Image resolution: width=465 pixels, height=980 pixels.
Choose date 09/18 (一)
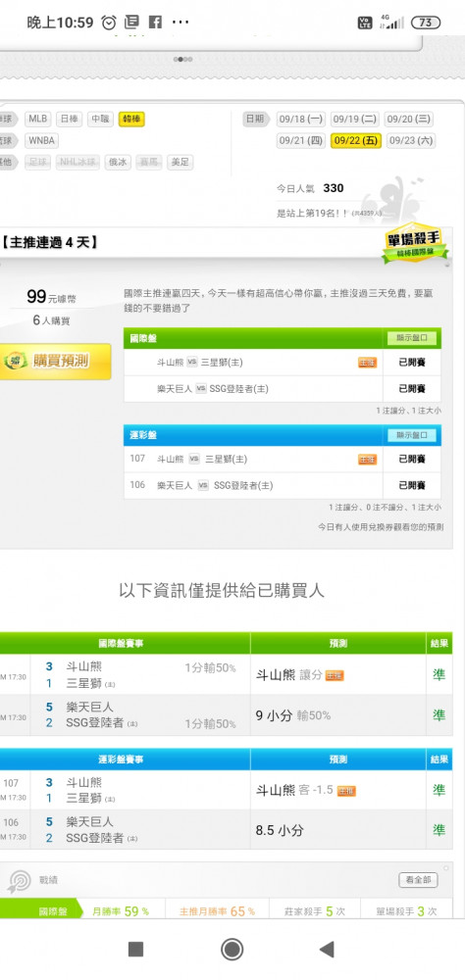(x=301, y=119)
